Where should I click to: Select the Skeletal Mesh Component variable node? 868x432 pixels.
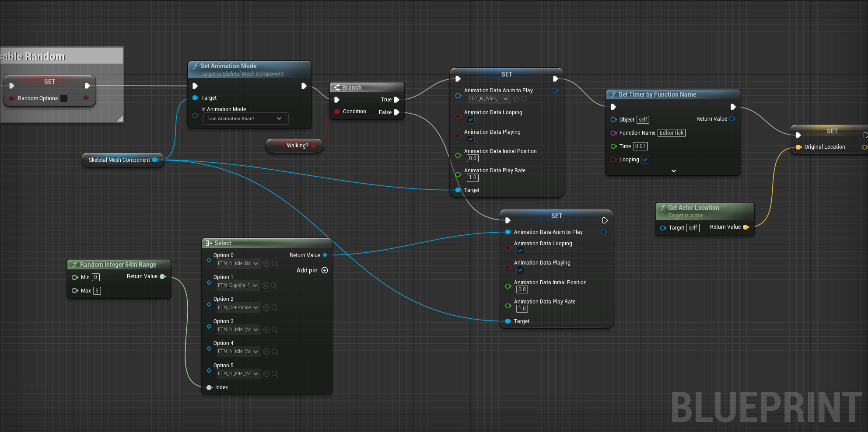pyautogui.click(x=119, y=160)
